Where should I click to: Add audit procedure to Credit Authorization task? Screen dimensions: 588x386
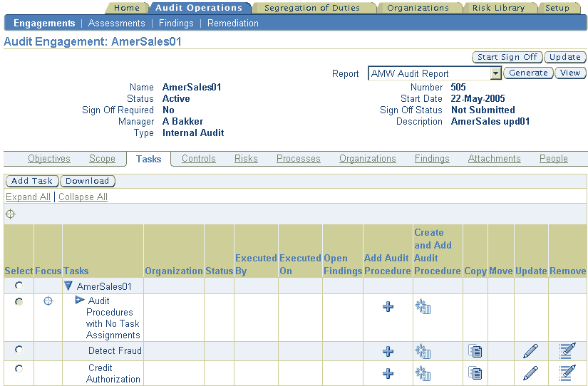point(388,373)
